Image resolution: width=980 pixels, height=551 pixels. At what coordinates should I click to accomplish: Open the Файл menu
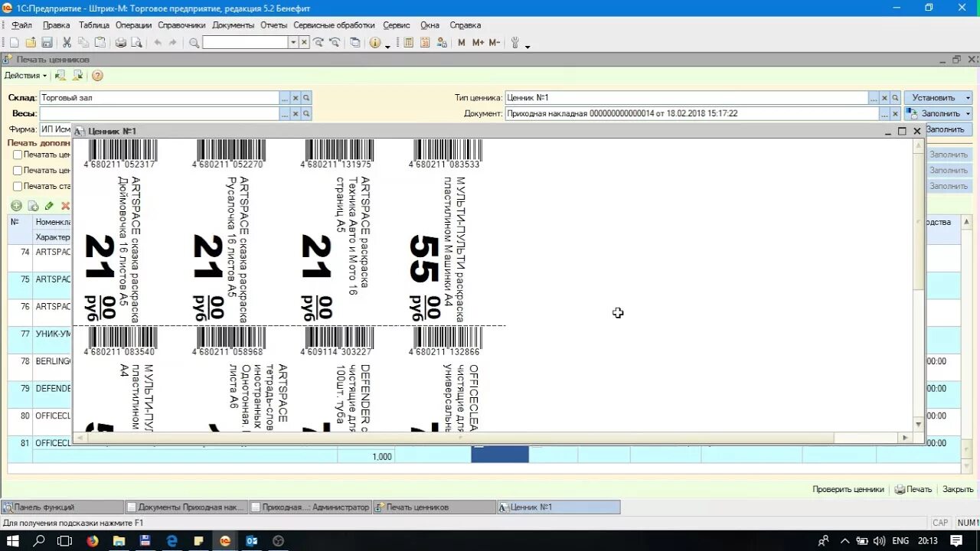tap(21, 25)
